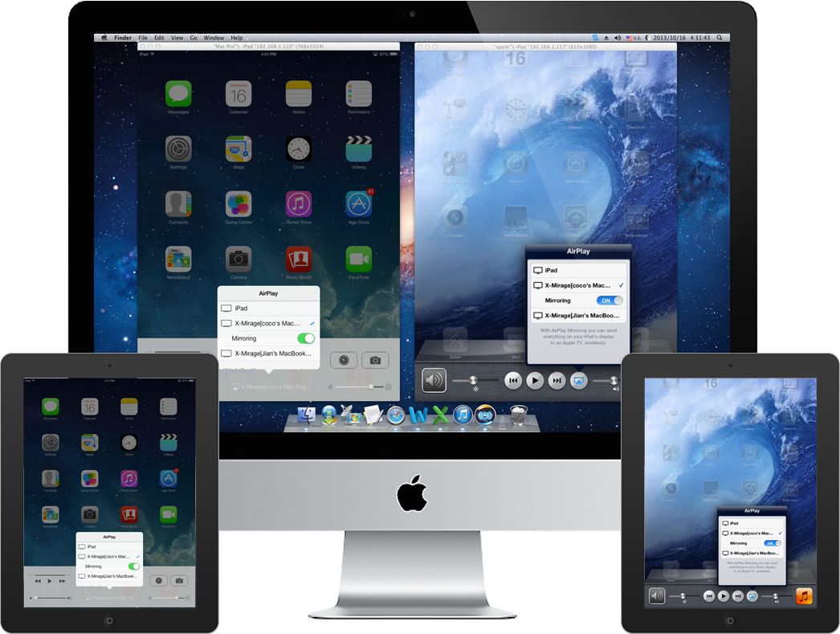Image resolution: width=840 pixels, height=634 pixels.
Task: Open Spotlight search in iMac menu bar
Action: point(720,38)
